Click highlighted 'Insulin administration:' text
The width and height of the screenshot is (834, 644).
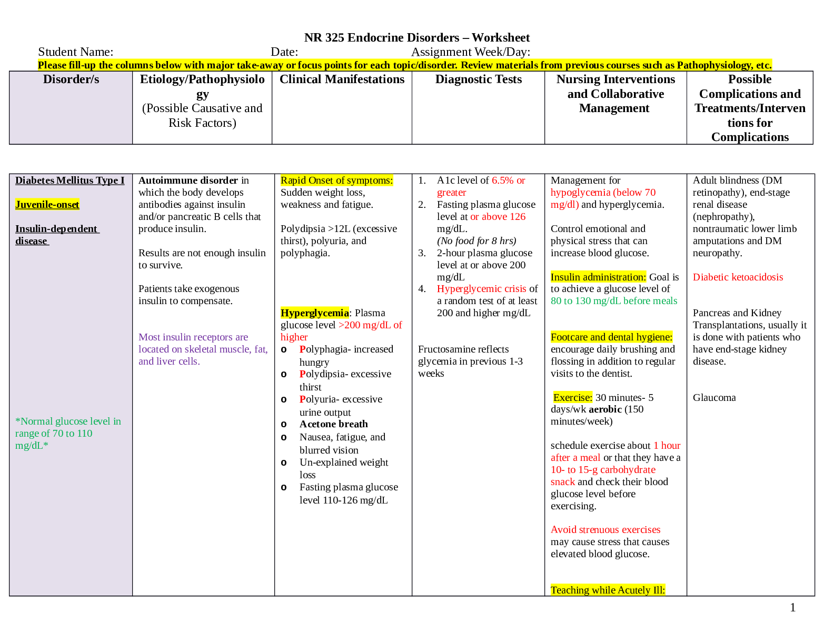pyautogui.click(x=598, y=277)
